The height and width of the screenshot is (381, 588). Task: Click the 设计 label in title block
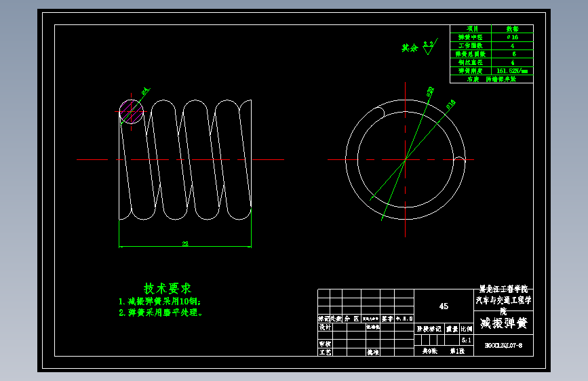[325, 327]
